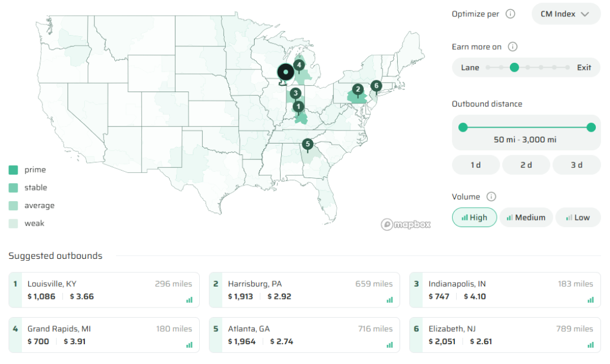Viewport: 610px width, 364px height.
Task: Click the $ 4.10 per-mile rate
Action: (475, 296)
